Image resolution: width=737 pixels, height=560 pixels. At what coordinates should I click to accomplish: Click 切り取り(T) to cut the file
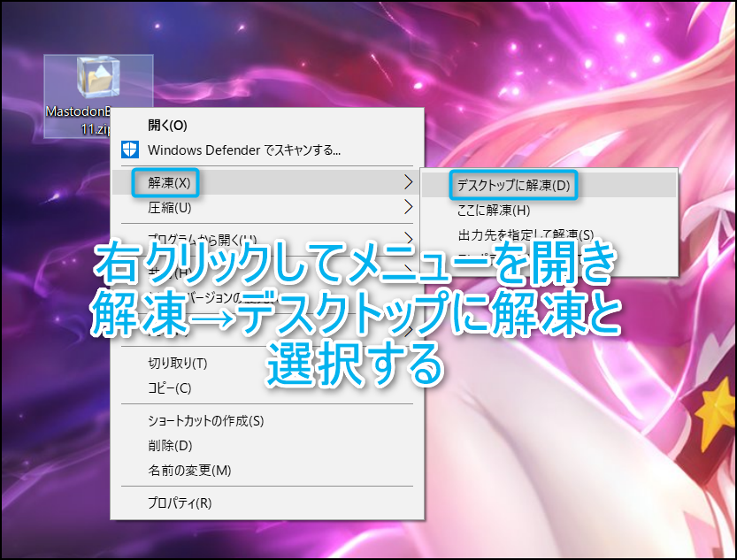(177, 363)
